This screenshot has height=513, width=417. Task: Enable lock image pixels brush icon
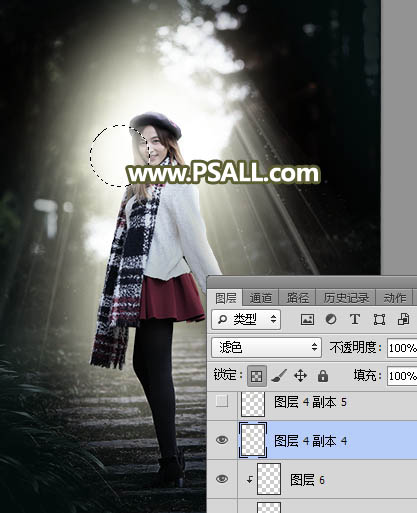[x=279, y=376]
